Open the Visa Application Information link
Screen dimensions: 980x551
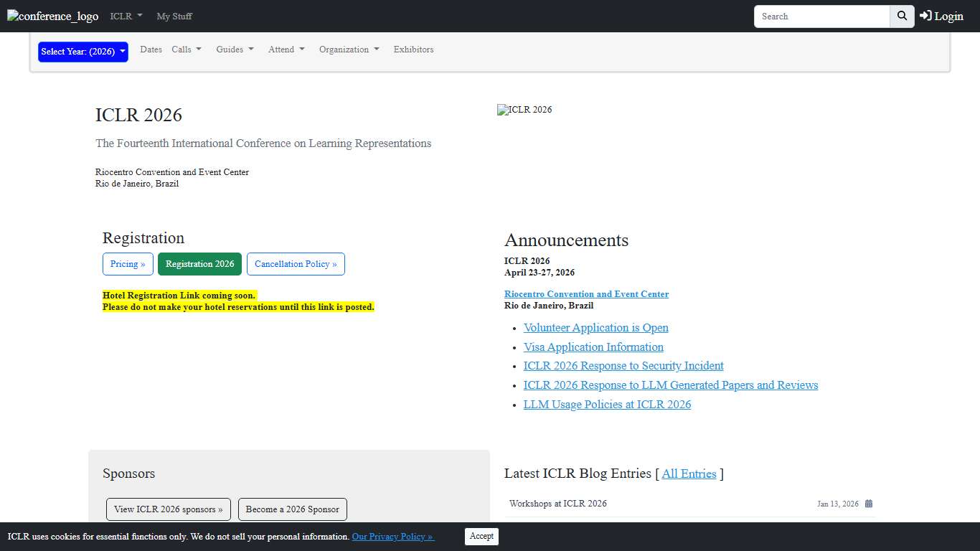pyautogui.click(x=593, y=347)
